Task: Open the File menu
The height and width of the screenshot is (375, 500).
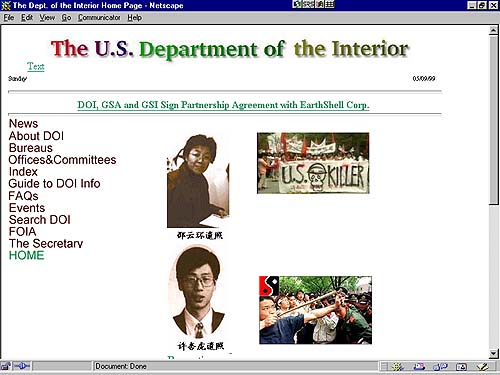Action: [x=9, y=18]
